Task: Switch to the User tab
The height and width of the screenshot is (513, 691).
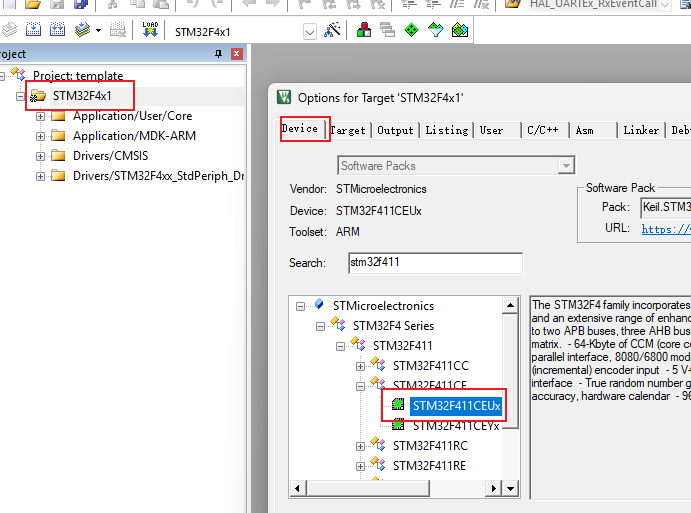Action: [496, 130]
